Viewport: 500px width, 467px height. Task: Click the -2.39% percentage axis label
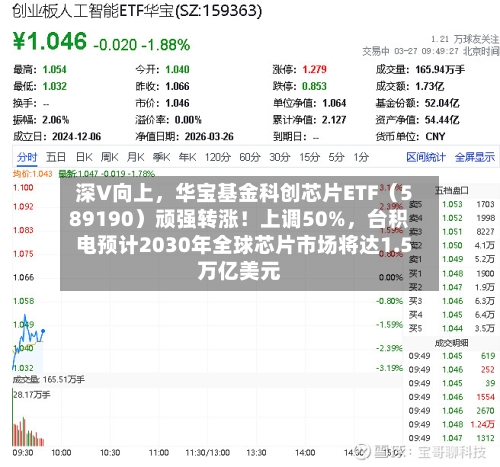tap(389, 348)
